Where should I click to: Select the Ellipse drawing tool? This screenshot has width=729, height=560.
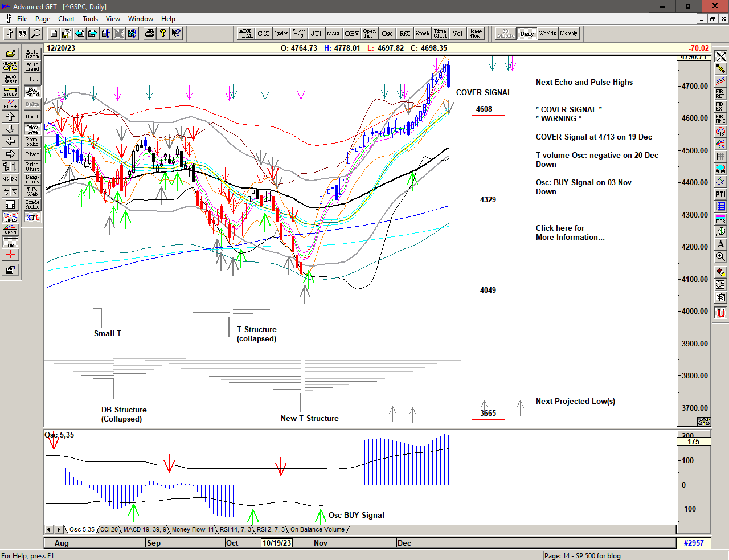pos(720,169)
